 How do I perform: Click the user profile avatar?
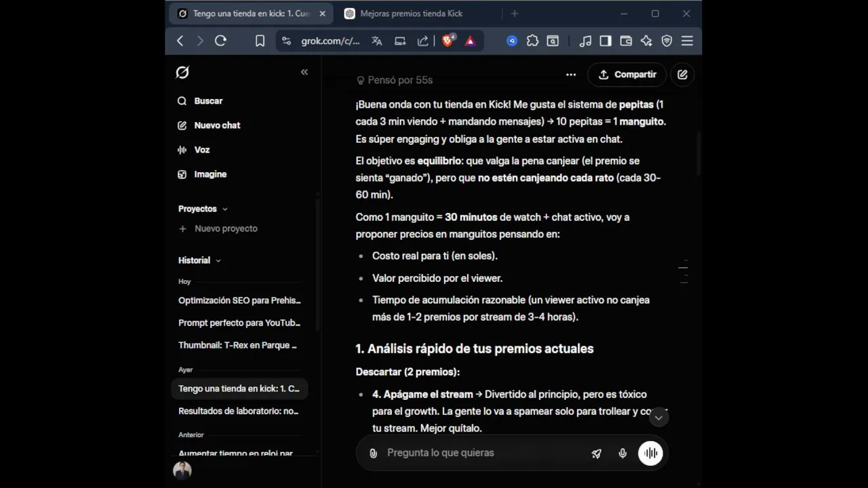click(182, 470)
